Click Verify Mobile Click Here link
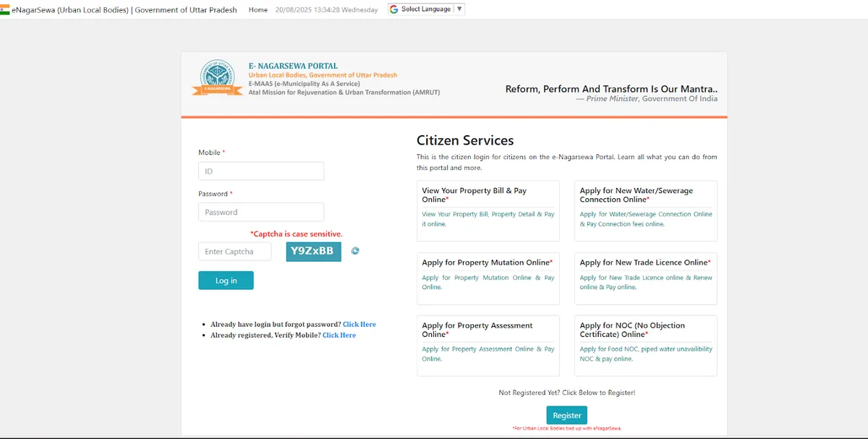The width and height of the screenshot is (868, 439). coord(339,336)
